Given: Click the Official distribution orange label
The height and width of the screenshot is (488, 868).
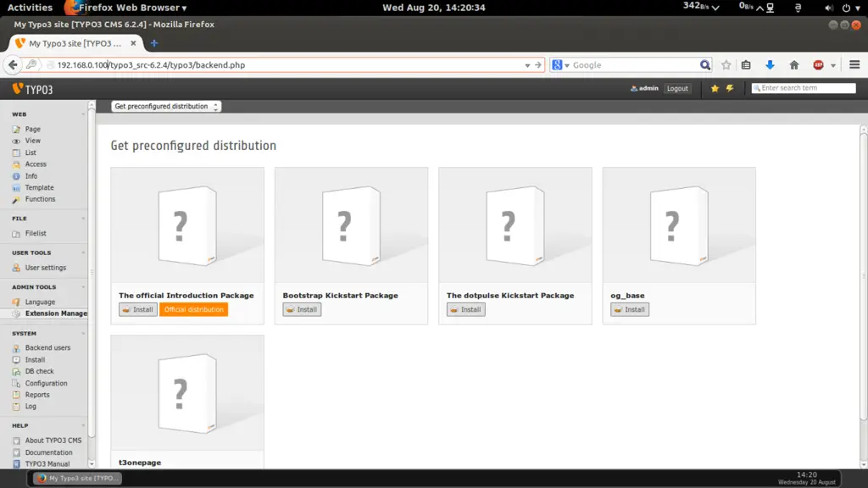Looking at the screenshot, I should (x=194, y=310).
